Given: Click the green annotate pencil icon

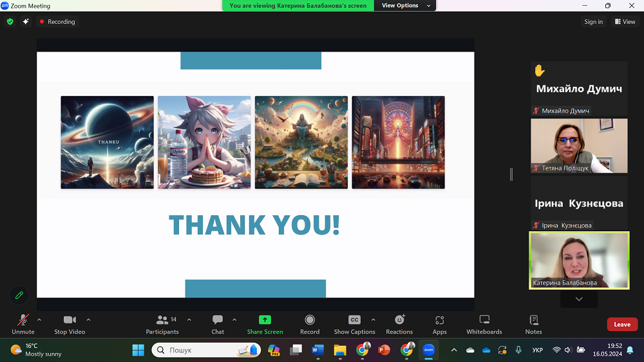Looking at the screenshot, I should pos(19,295).
